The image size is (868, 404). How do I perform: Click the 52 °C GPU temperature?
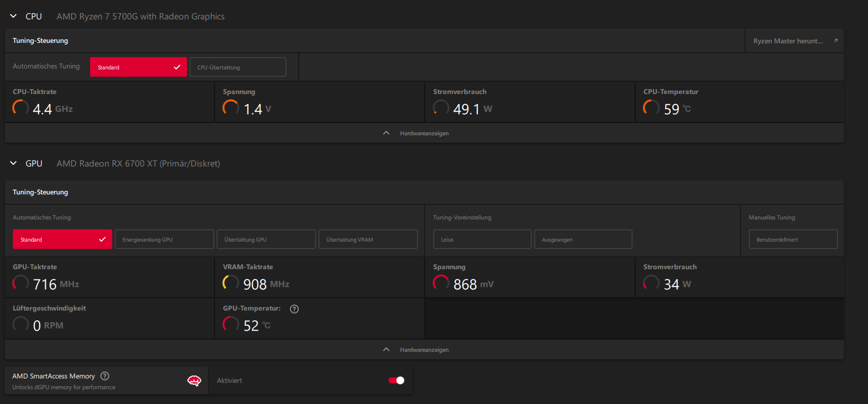[257, 325]
